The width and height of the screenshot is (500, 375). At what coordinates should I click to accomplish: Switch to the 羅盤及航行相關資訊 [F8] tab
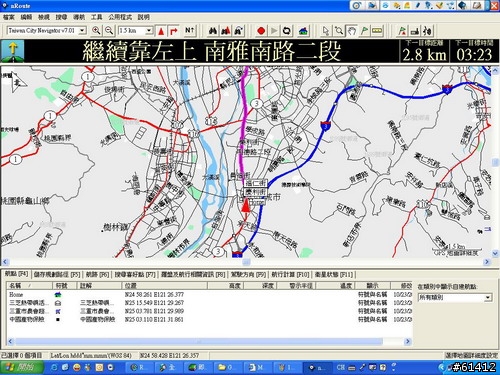tap(193, 275)
